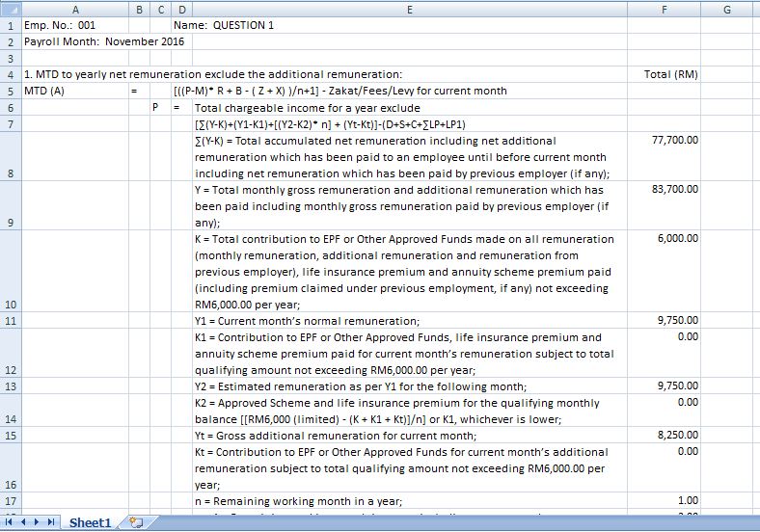Click 'K = Total contribution to EPF' cell
This screenshot has width=760, height=532.
pos(410,271)
